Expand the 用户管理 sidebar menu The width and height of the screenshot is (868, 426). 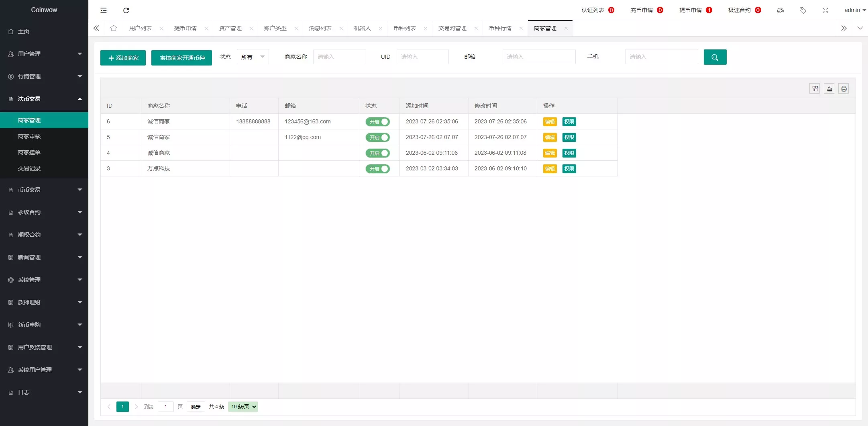[44, 54]
